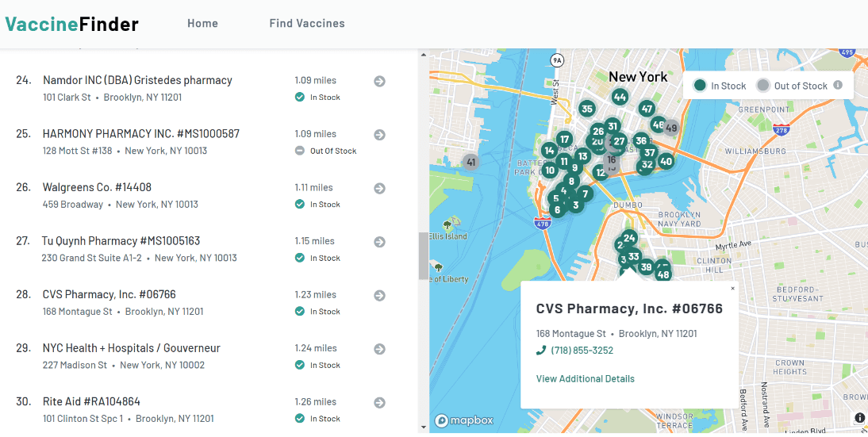Open the Find Vaccines page

pos(307,23)
